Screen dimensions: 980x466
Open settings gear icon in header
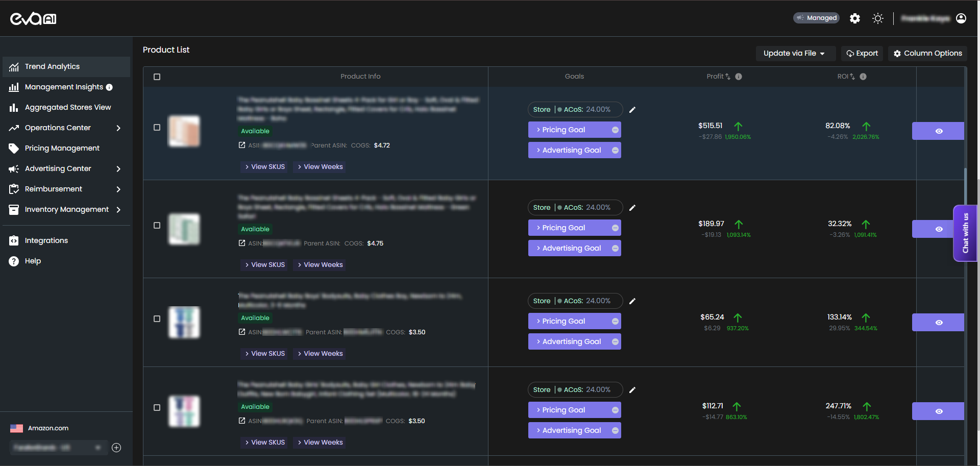855,18
